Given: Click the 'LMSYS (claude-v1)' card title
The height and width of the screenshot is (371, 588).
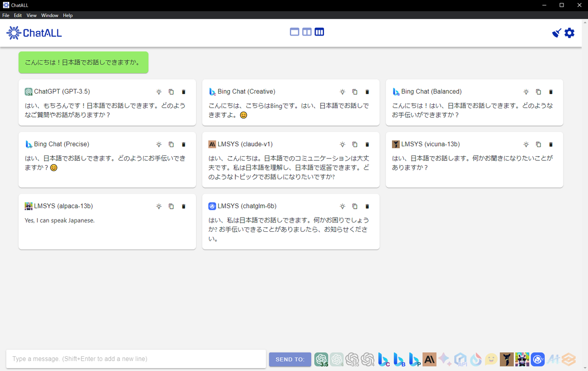Looking at the screenshot, I should coord(245,144).
